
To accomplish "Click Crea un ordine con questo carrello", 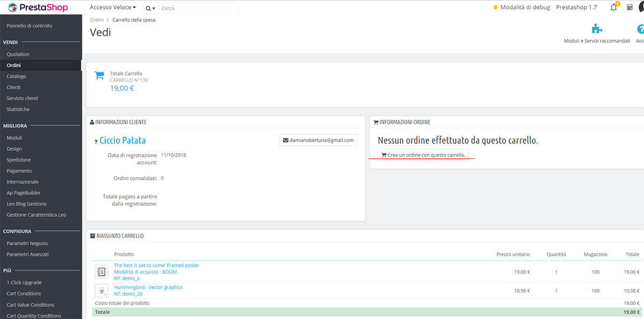I will click(x=423, y=155).
